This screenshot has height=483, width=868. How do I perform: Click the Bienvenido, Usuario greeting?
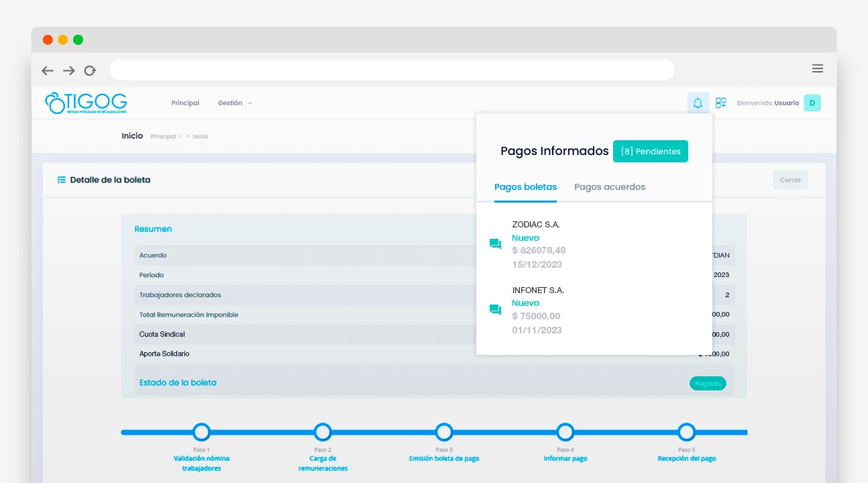pos(767,103)
